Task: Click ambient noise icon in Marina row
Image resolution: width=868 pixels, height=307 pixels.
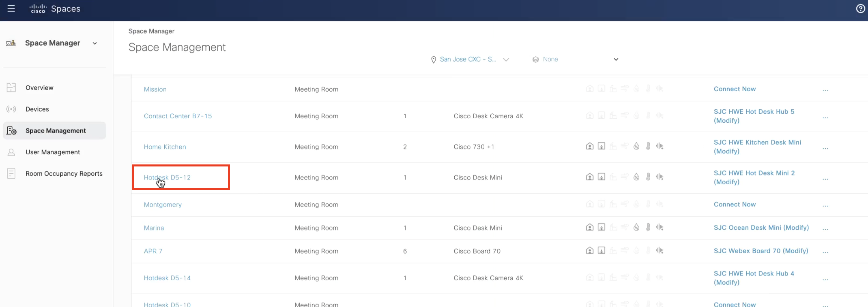Action: point(660,228)
